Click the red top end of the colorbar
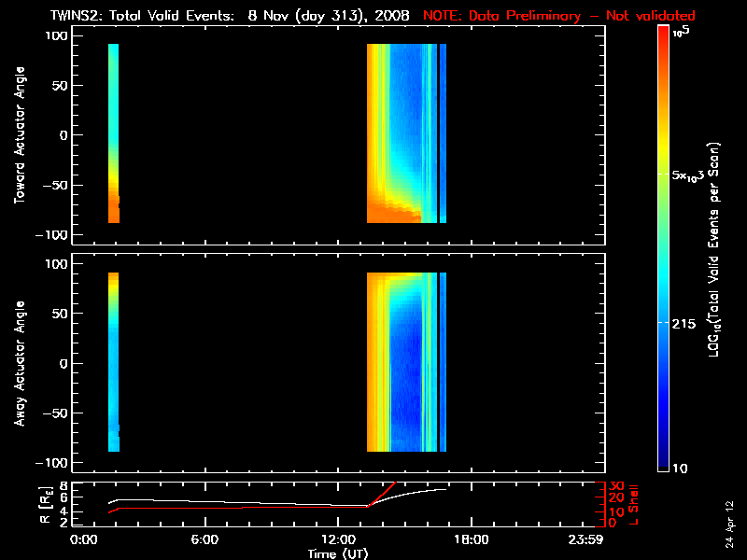Viewport: 747px width, 560px height. pos(663,32)
